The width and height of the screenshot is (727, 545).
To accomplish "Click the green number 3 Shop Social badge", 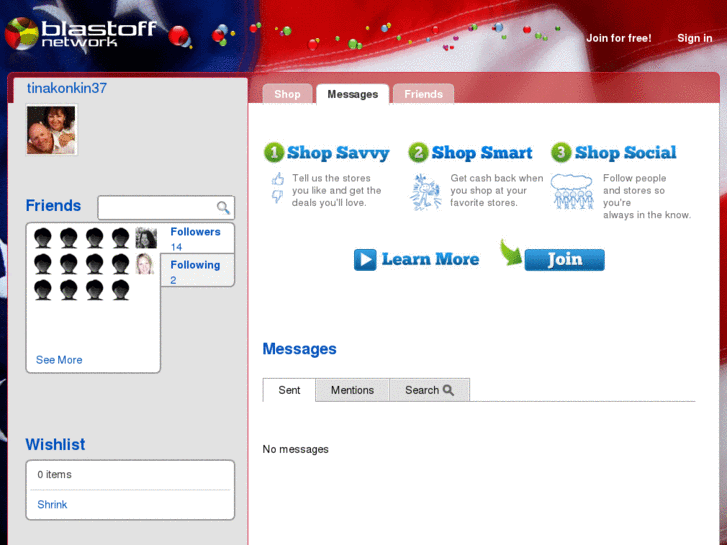I will (561, 153).
